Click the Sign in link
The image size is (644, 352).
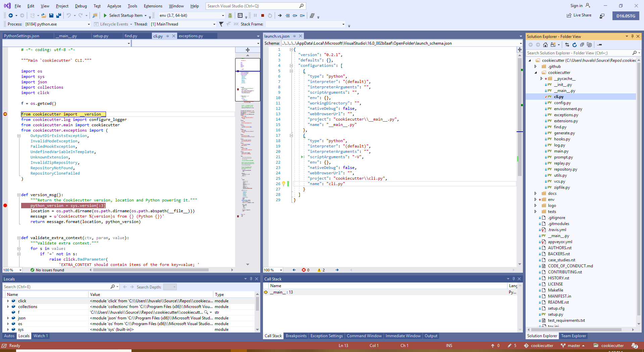(577, 6)
